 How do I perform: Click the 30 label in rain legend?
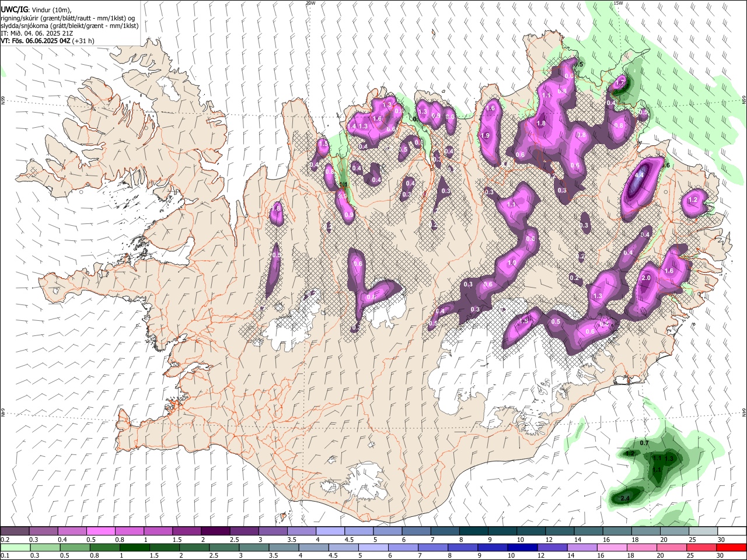(x=721, y=556)
